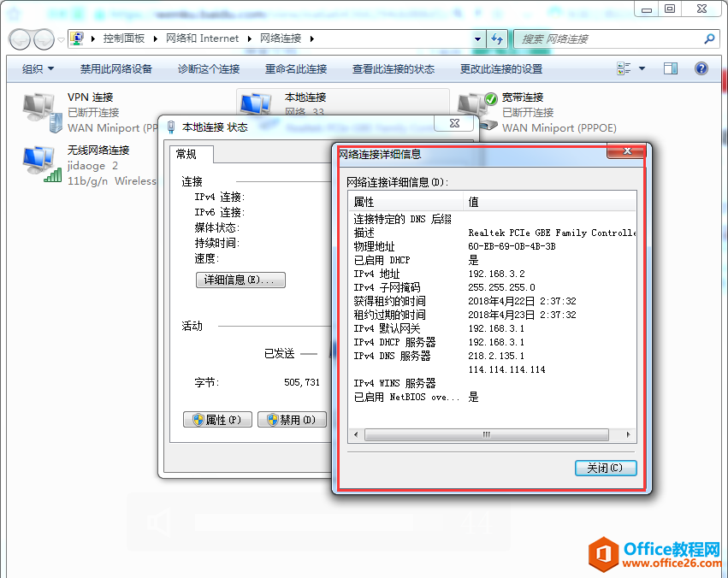Open the help question mark icon
Image resolution: width=728 pixels, height=578 pixels.
click(x=701, y=68)
